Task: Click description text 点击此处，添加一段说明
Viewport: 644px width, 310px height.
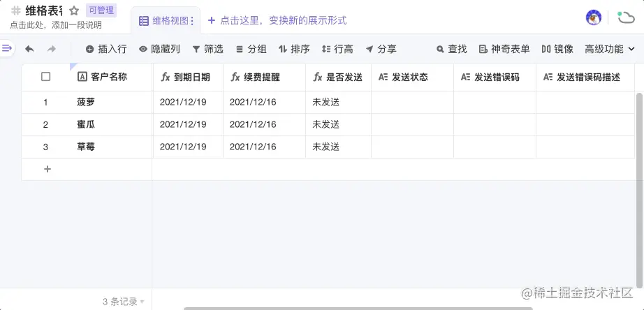Action: [x=56, y=25]
